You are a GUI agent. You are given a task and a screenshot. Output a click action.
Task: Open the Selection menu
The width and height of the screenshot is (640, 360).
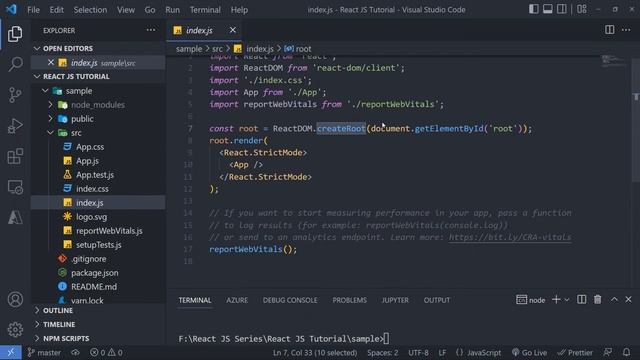90,9
